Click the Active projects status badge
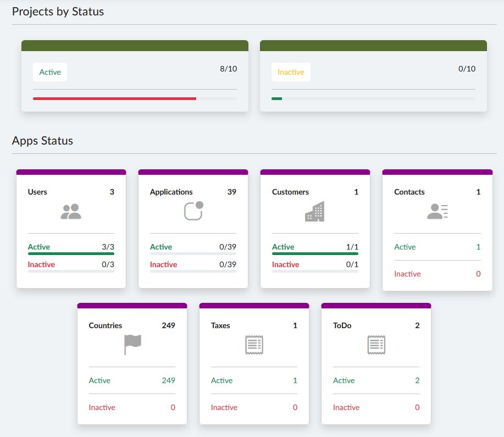The height and width of the screenshot is (437, 504). coord(50,72)
